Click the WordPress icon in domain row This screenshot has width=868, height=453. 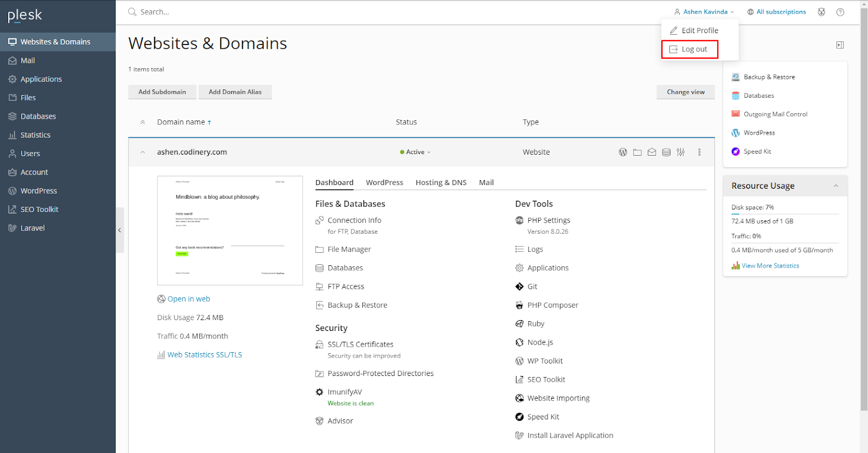623,152
